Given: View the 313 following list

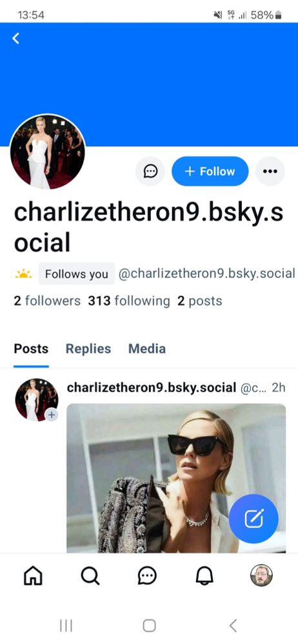Looking at the screenshot, I should pos(129,301).
